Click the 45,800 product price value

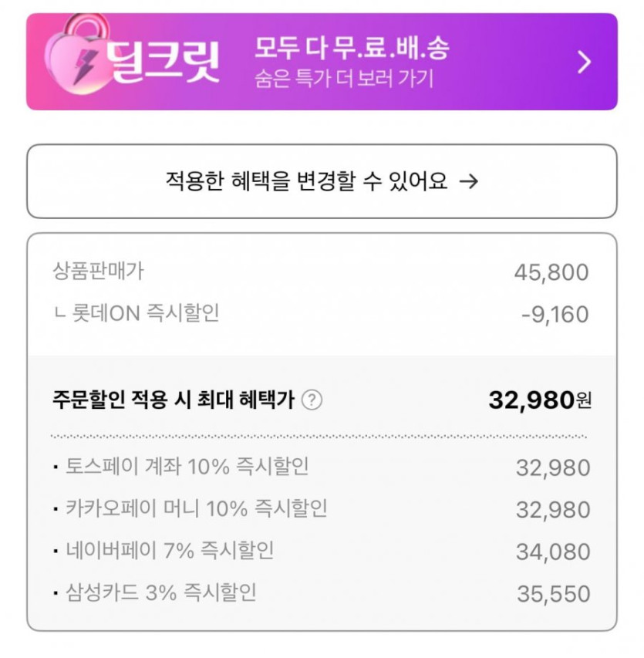coord(551,272)
